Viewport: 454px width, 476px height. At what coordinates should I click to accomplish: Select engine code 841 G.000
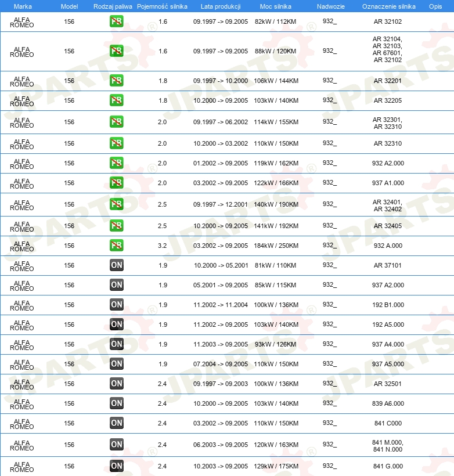[x=388, y=466]
